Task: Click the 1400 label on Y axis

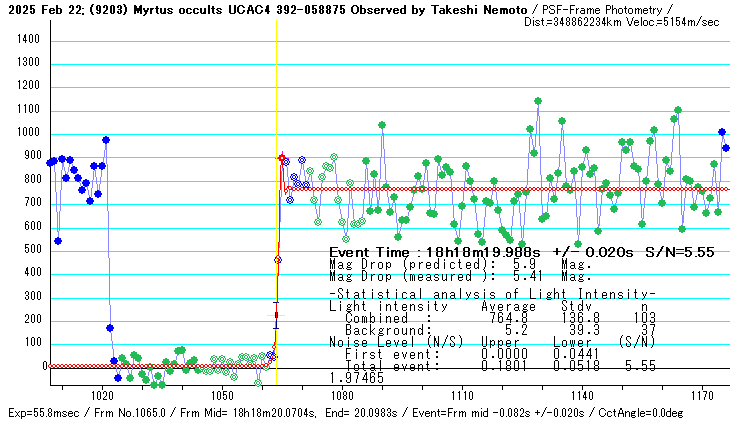Action: coord(27,39)
